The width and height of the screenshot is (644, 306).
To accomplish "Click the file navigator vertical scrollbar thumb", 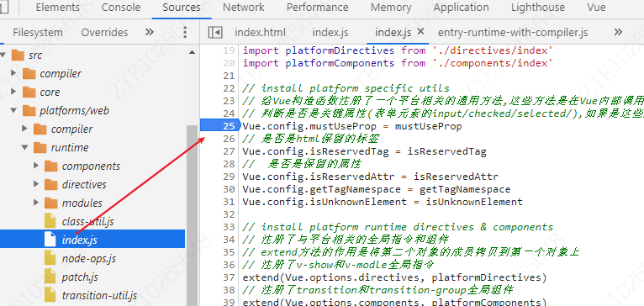I will pyautogui.click(x=192, y=215).
